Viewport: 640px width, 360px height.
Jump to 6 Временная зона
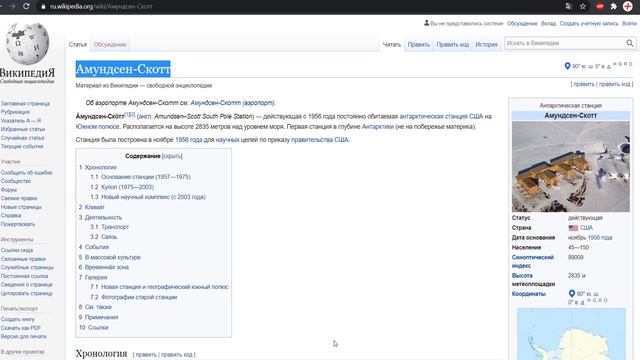[x=107, y=267]
